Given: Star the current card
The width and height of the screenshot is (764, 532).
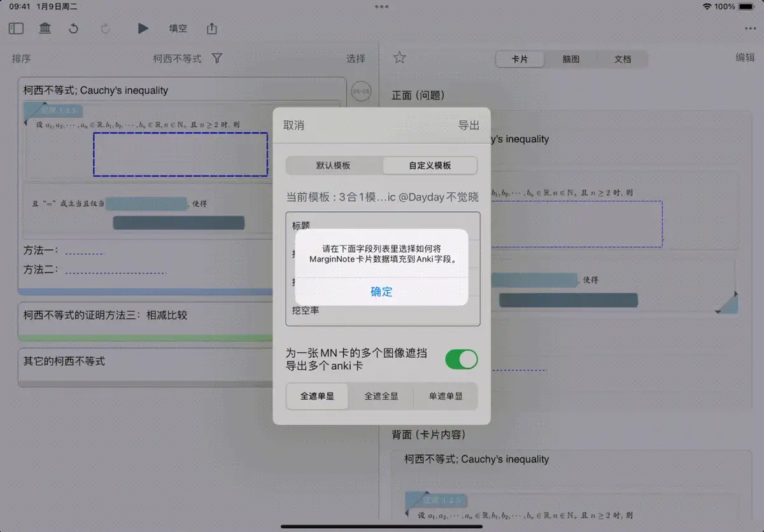Looking at the screenshot, I should 400,58.
